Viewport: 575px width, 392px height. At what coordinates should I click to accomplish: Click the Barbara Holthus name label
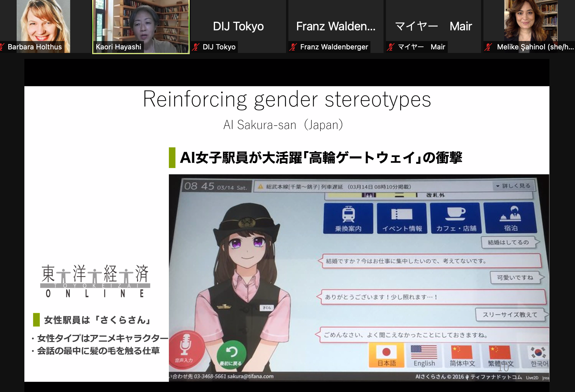[35, 47]
